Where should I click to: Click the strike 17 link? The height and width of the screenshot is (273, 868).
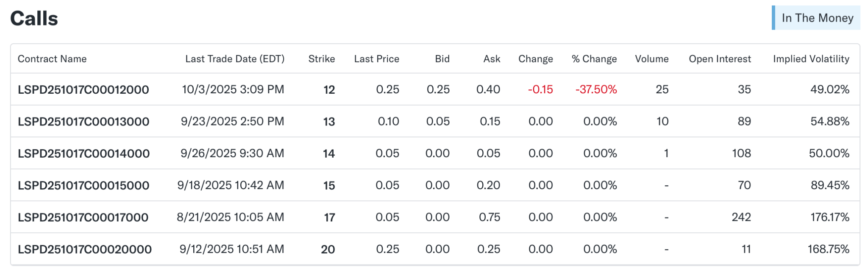tap(329, 217)
